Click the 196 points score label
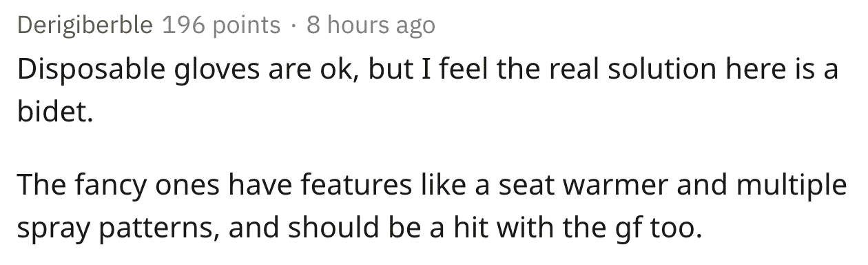The image size is (868, 265). tap(221, 26)
